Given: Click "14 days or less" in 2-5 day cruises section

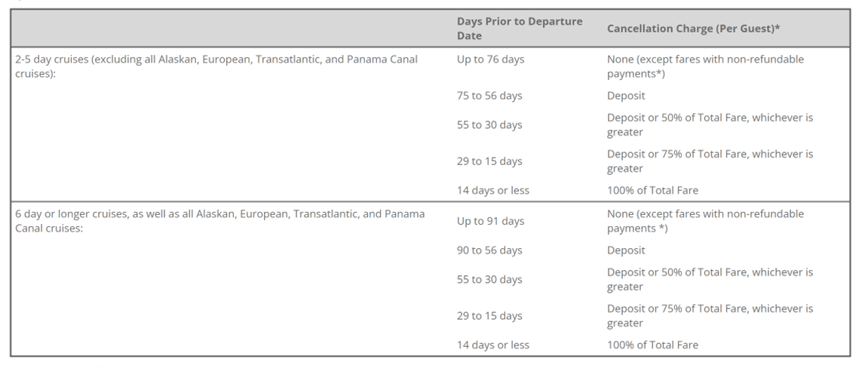Looking at the screenshot, I should 493,191.
